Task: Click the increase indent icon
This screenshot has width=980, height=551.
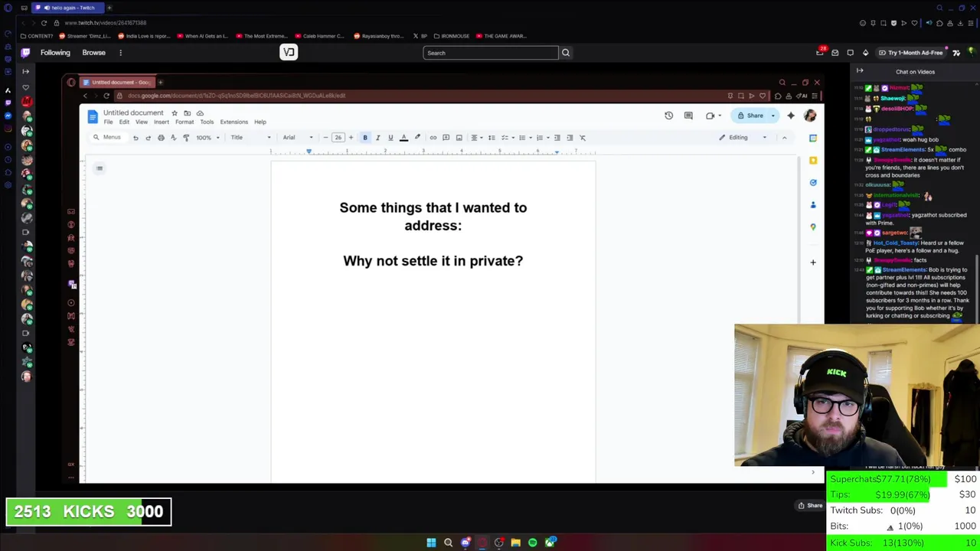Action: pyautogui.click(x=570, y=138)
